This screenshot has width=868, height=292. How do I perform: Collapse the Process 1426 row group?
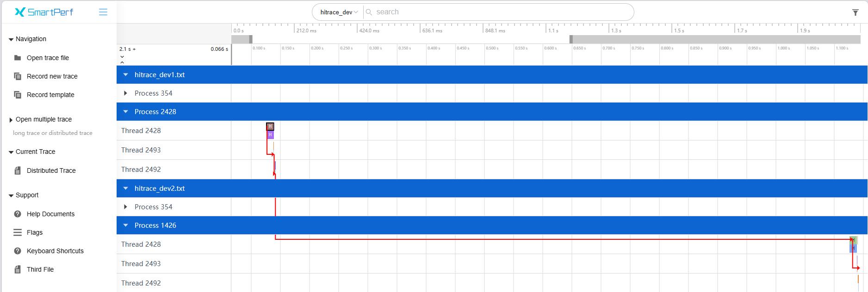(125, 225)
